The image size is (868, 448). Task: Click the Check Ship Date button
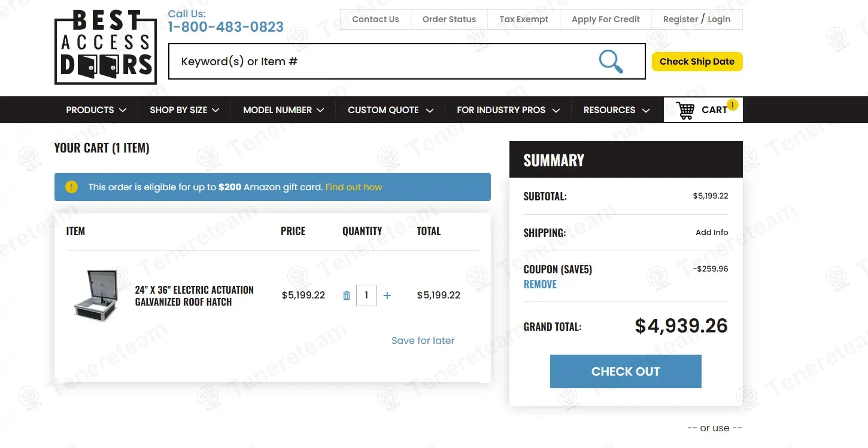tap(697, 62)
